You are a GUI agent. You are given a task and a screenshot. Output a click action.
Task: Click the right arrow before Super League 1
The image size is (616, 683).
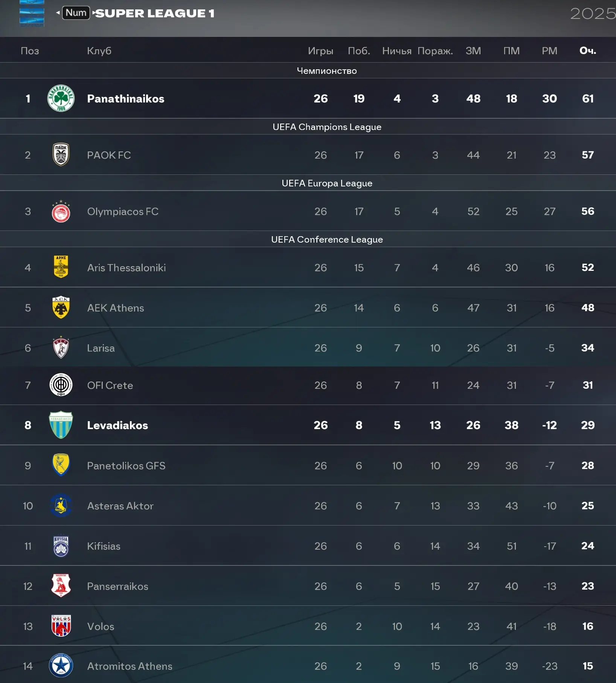coord(94,13)
